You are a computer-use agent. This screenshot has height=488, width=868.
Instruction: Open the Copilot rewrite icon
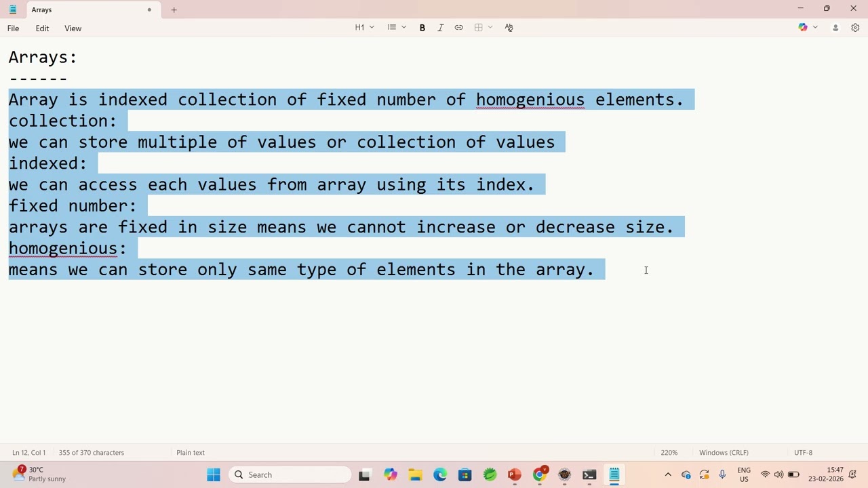tap(803, 28)
